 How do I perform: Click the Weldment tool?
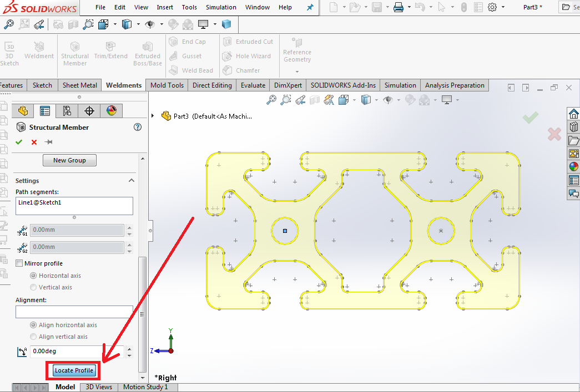tap(39, 50)
